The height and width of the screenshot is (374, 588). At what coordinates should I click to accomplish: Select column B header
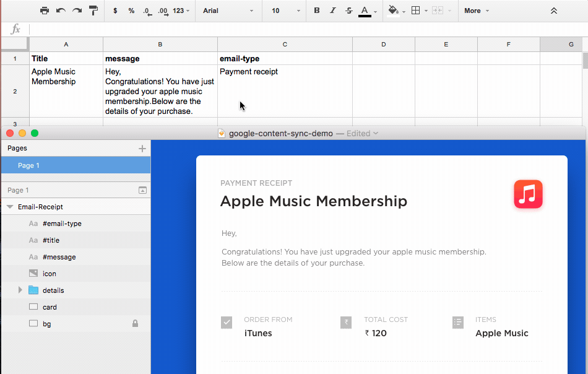[160, 44]
